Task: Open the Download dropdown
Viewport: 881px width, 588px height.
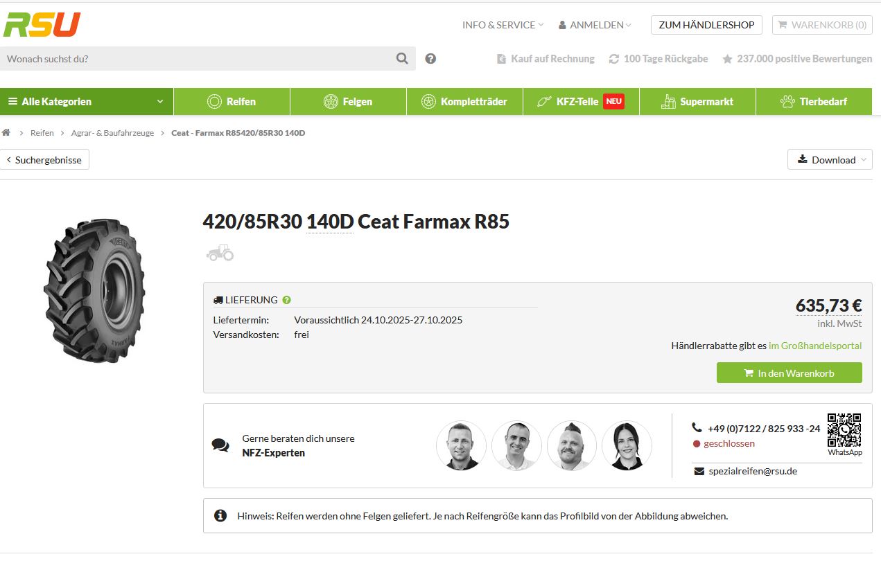Action: click(x=830, y=159)
